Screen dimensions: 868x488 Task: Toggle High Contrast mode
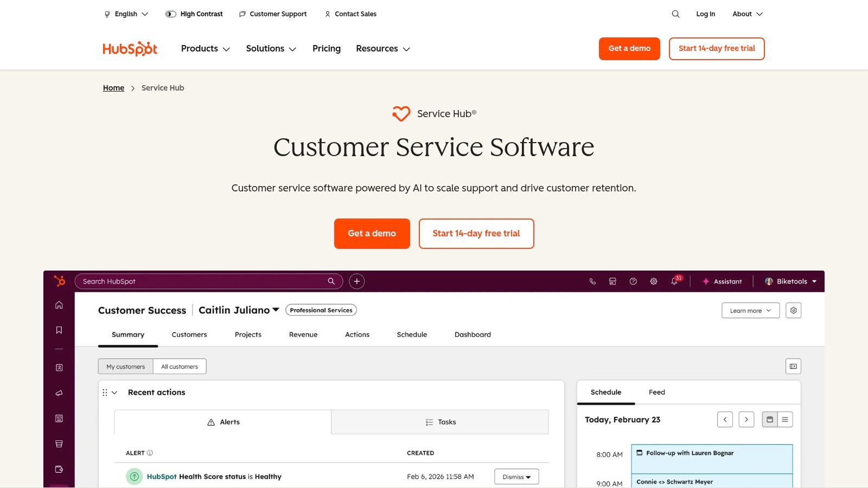[194, 14]
